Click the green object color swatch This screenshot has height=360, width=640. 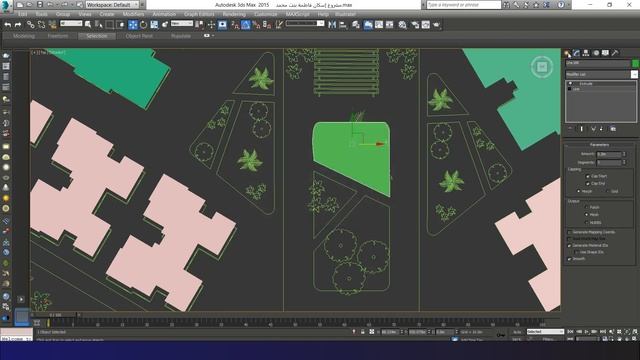[x=635, y=63]
